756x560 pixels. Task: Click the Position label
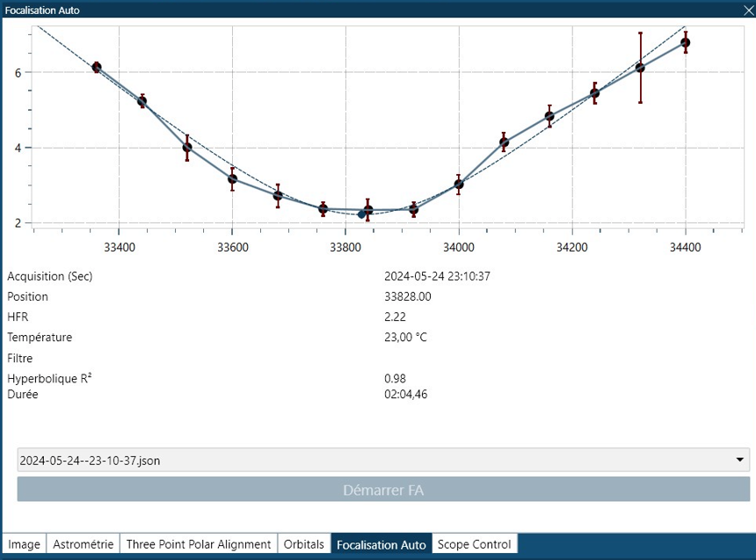tap(27, 296)
